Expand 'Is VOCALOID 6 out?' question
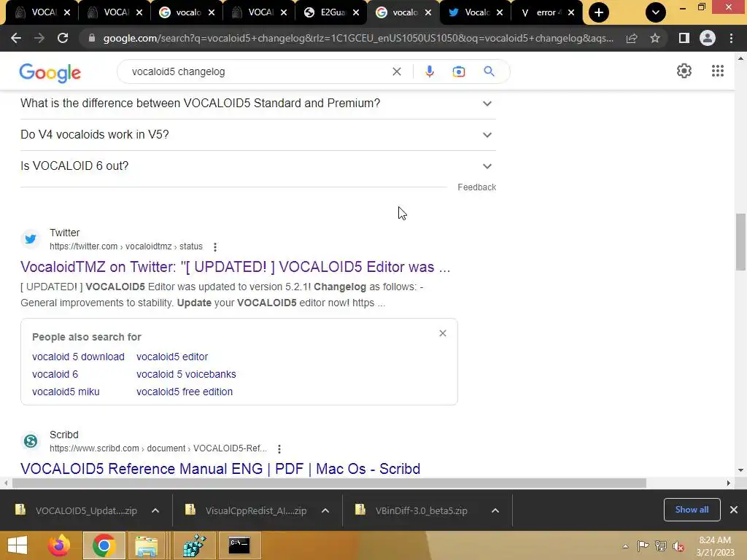 pos(258,166)
